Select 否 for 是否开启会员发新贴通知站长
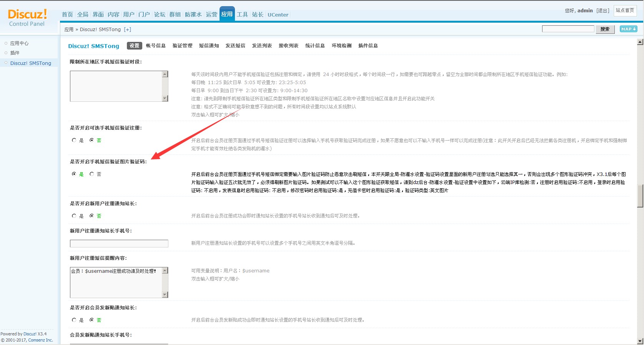 (92, 320)
